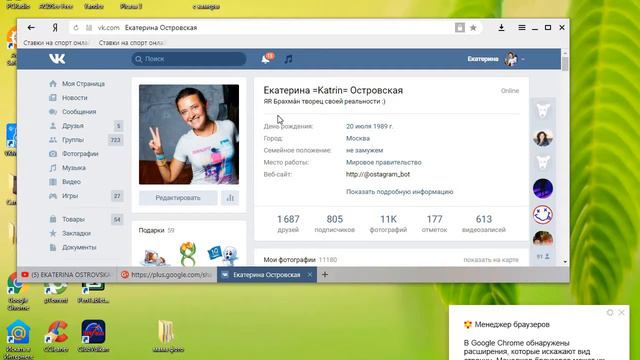Open the browser downloads icon
Image resolution: width=640 pixels, height=360 pixels.
501,27
